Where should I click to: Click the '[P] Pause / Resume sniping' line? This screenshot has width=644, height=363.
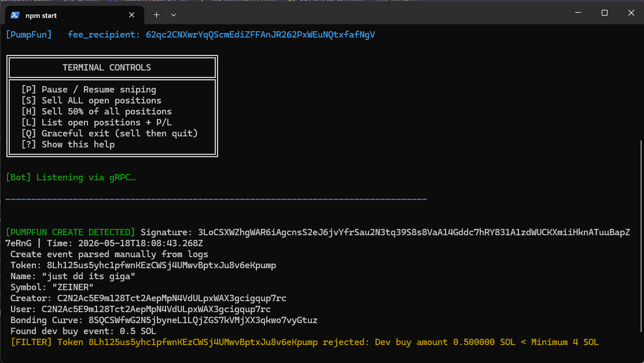(89, 90)
